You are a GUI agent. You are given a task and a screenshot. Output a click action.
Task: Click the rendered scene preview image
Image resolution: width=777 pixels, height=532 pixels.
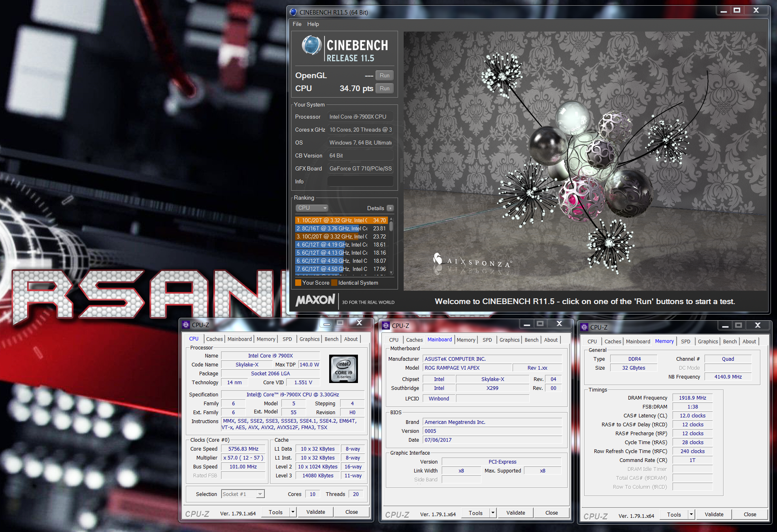point(585,161)
